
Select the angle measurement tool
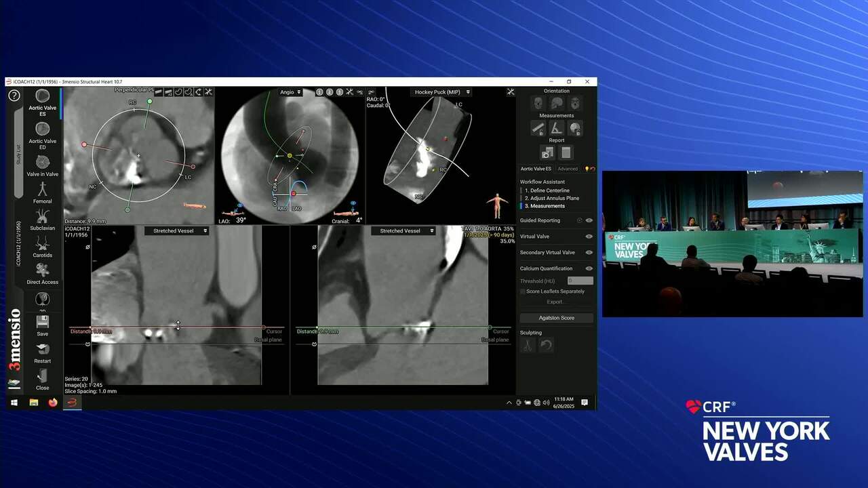557,128
